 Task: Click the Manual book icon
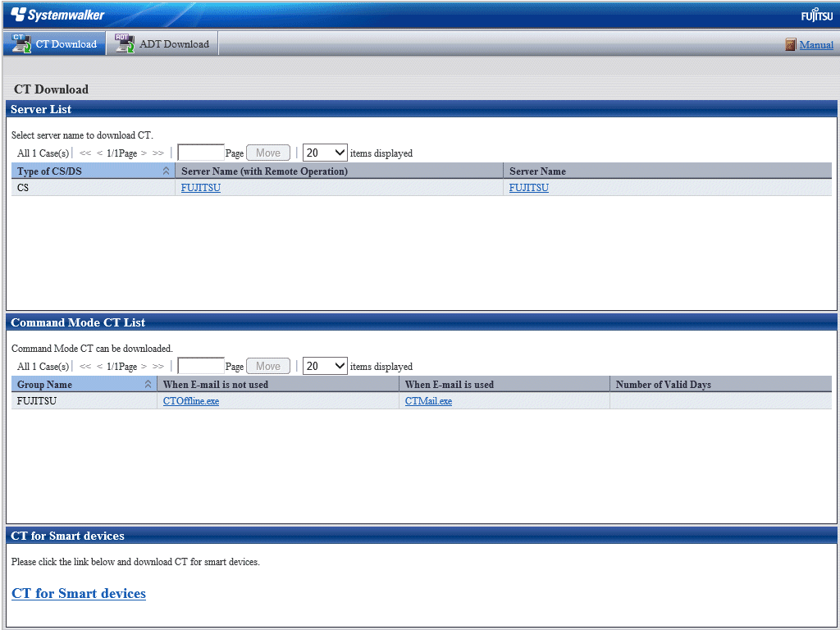[x=791, y=44]
